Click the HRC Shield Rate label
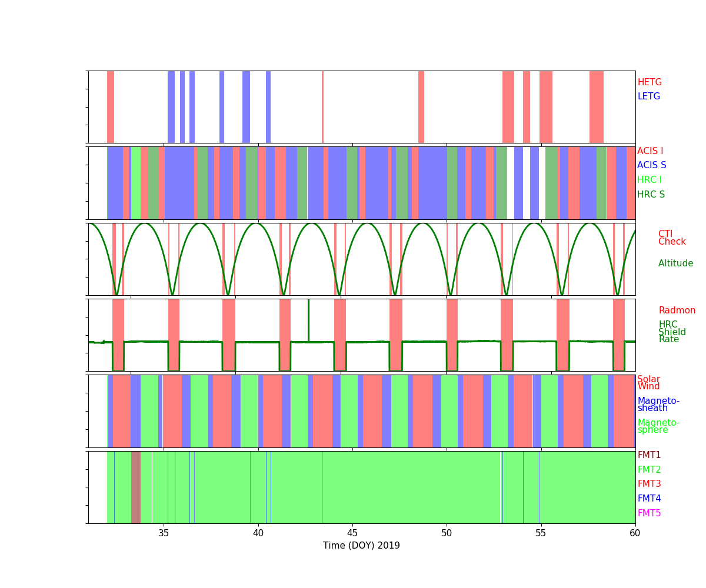The width and height of the screenshot is (706, 588). (x=669, y=332)
